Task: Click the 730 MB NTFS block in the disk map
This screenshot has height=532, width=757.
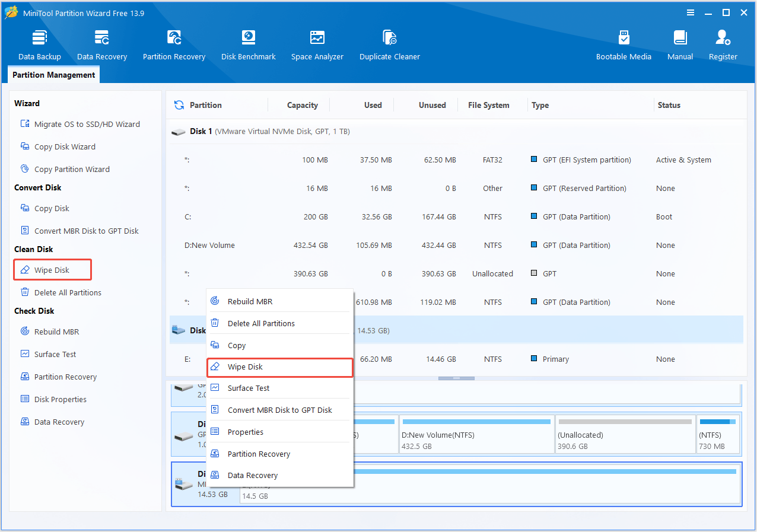Action: pyautogui.click(x=718, y=435)
